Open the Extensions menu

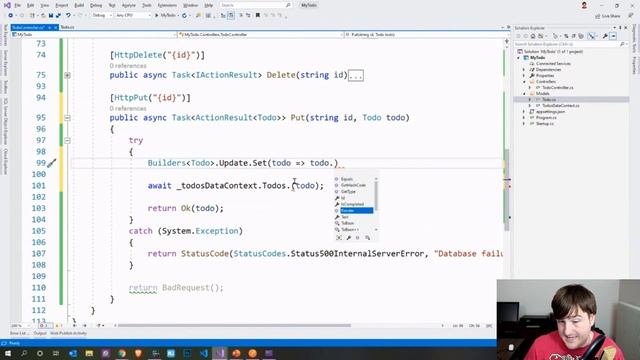click(x=167, y=5)
